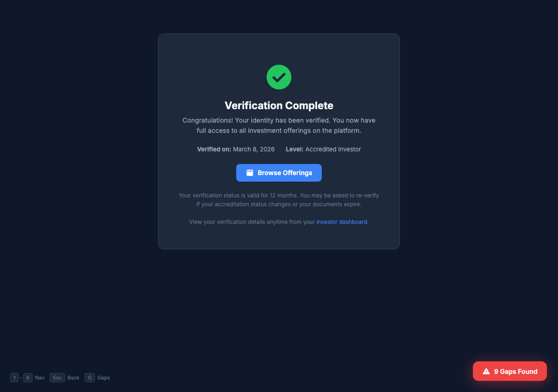The image size is (558, 392).
Task: Click the 'Nav' shortcut label
Action: point(40,378)
